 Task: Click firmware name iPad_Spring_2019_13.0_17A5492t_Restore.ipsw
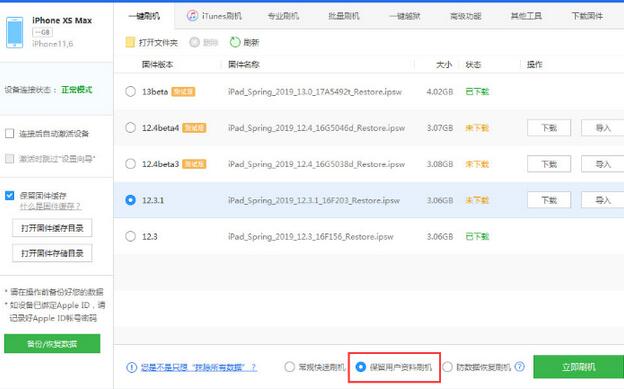coord(315,92)
